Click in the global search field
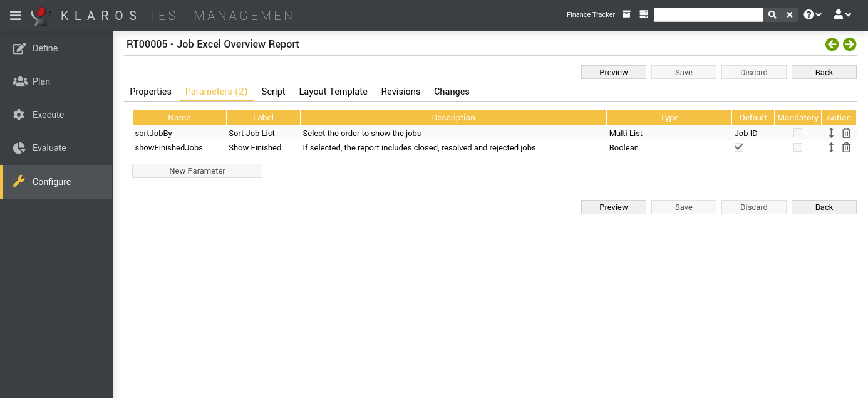 pos(708,14)
